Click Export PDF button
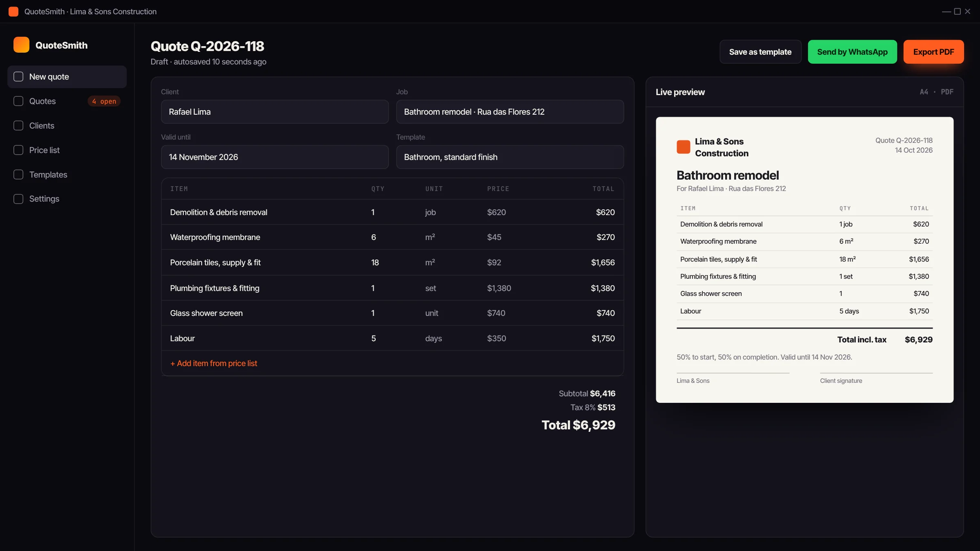Image resolution: width=980 pixels, height=551 pixels. click(x=933, y=52)
